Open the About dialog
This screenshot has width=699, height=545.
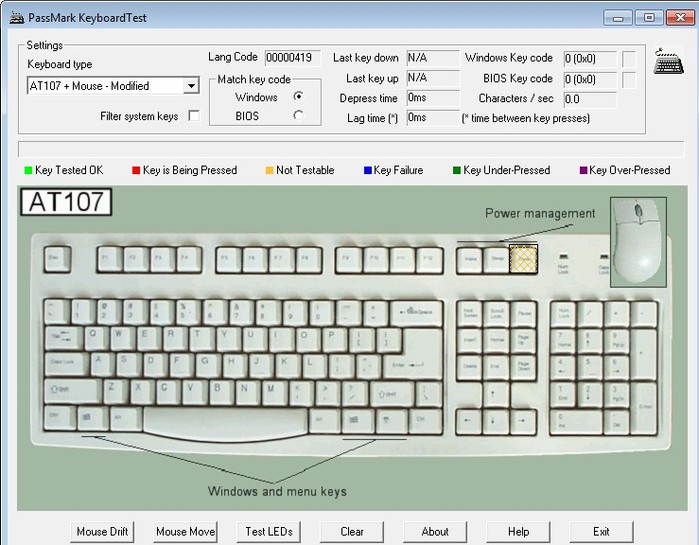tap(435, 532)
